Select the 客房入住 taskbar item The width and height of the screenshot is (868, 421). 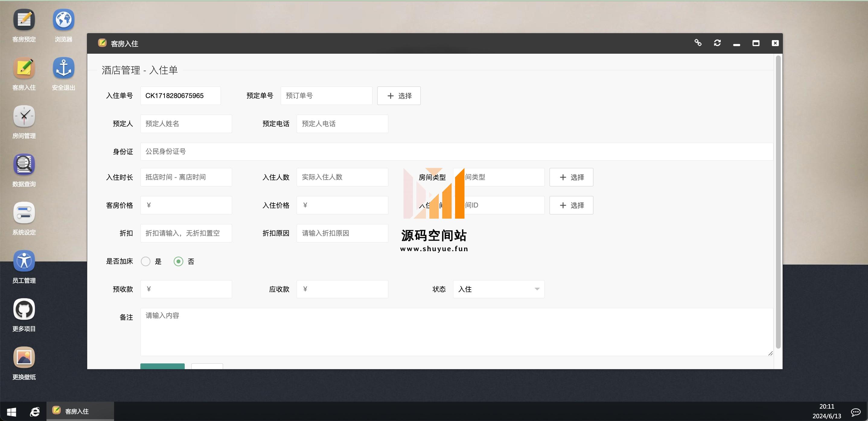[80, 411]
